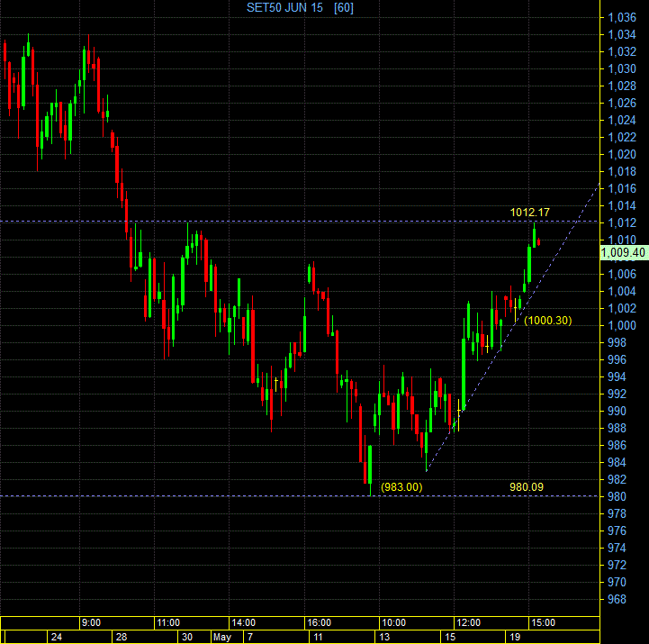This screenshot has width=649, height=644.
Task: Click the date label 13
Action: pos(384,637)
